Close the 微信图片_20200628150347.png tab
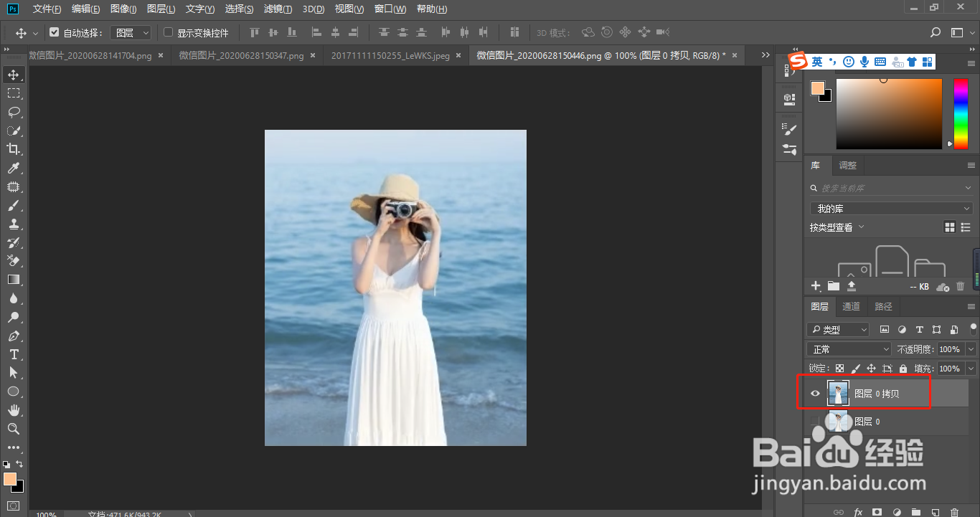The height and width of the screenshot is (517, 980). click(x=313, y=55)
